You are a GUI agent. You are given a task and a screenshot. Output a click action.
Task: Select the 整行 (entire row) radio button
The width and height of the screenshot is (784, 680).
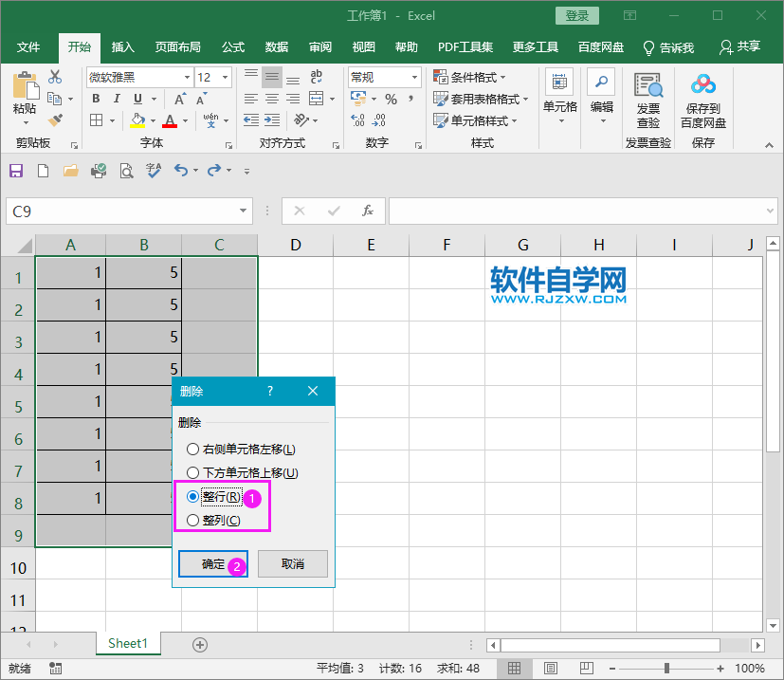193,496
